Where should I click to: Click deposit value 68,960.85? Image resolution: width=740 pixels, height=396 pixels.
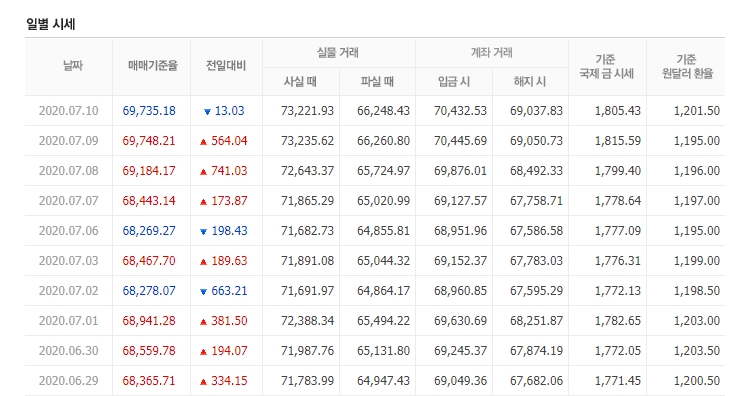460,291
